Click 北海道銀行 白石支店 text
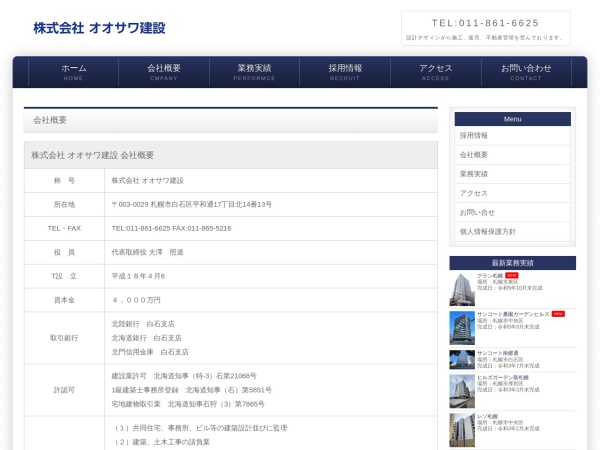Viewport: 600px width, 450px height. tap(147, 338)
